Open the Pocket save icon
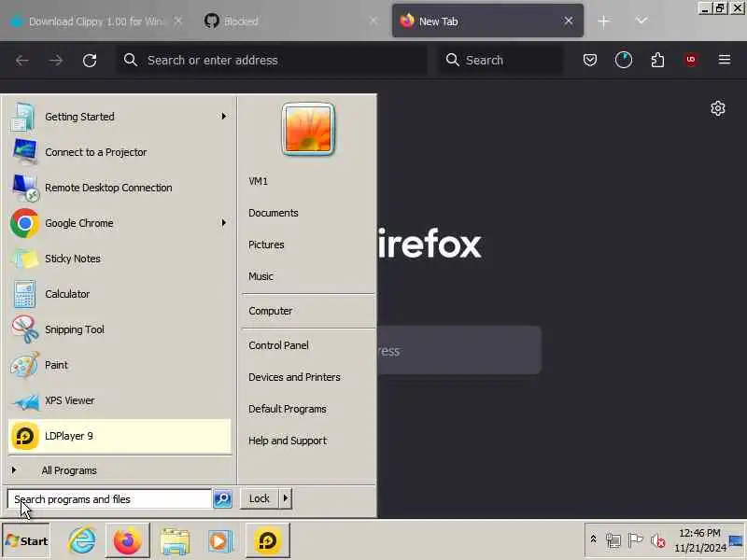Screen dimensions: 747x560 coord(590,60)
